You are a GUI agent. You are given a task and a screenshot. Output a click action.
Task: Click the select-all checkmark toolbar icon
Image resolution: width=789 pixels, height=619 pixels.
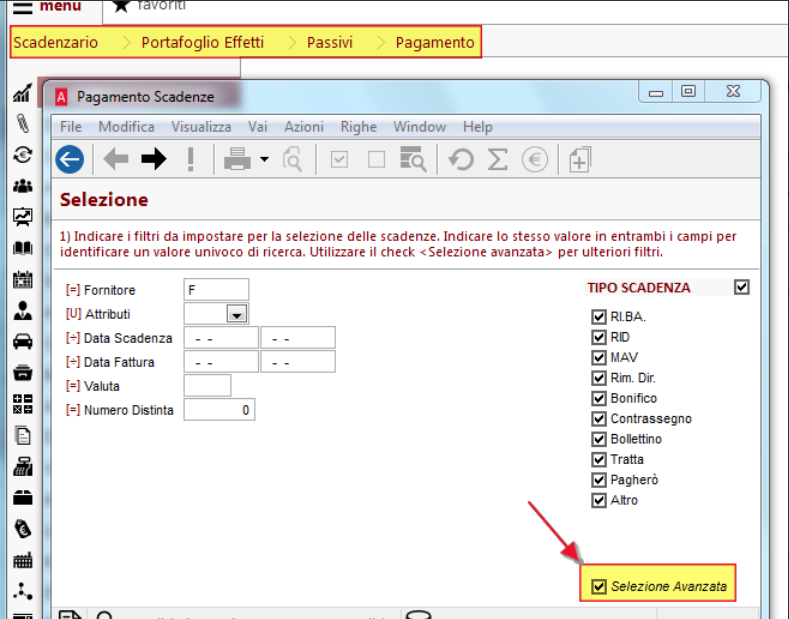point(339,160)
